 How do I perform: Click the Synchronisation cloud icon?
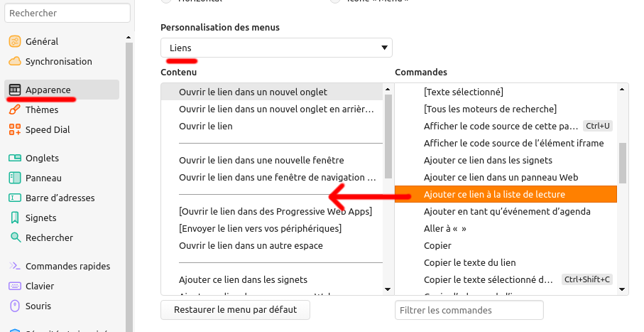point(14,62)
